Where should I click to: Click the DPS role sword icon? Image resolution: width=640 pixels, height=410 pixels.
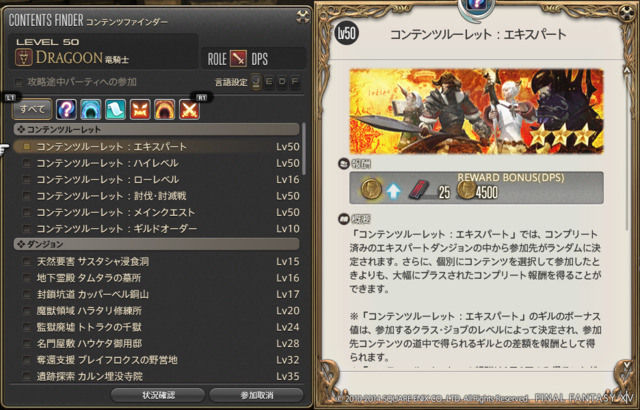(238, 59)
